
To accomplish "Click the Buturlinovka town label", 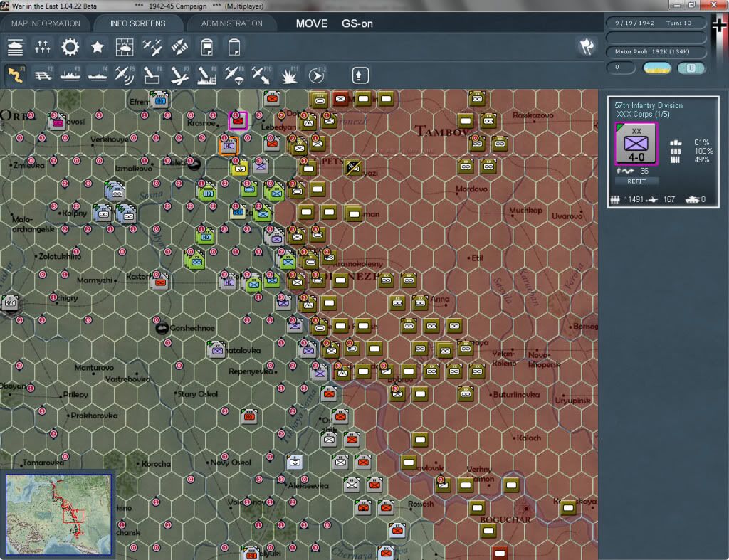I will click(x=516, y=395).
